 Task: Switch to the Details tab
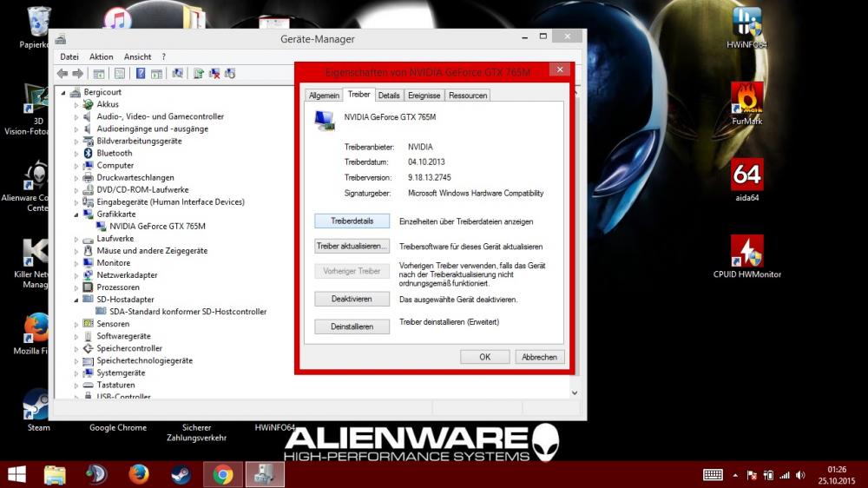point(389,96)
